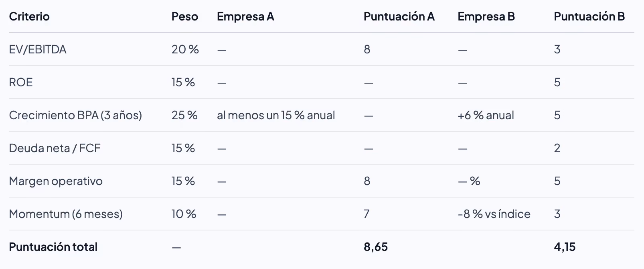
Task: Select the Empresa A column header
Action: coord(245,16)
